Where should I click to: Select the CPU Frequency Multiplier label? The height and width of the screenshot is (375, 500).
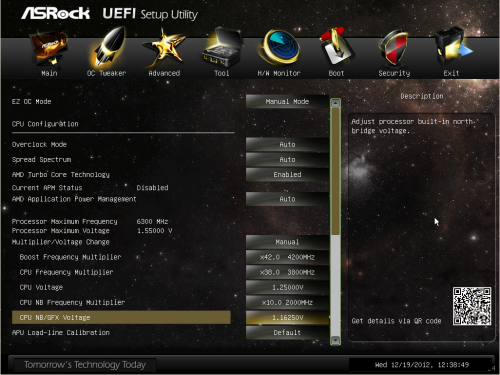click(66, 272)
